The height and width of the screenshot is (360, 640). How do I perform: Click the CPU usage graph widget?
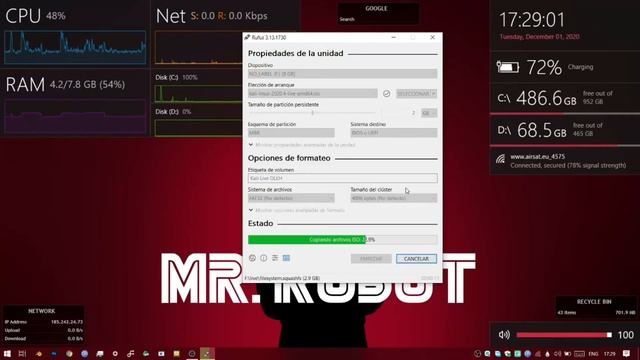[75, 47]
